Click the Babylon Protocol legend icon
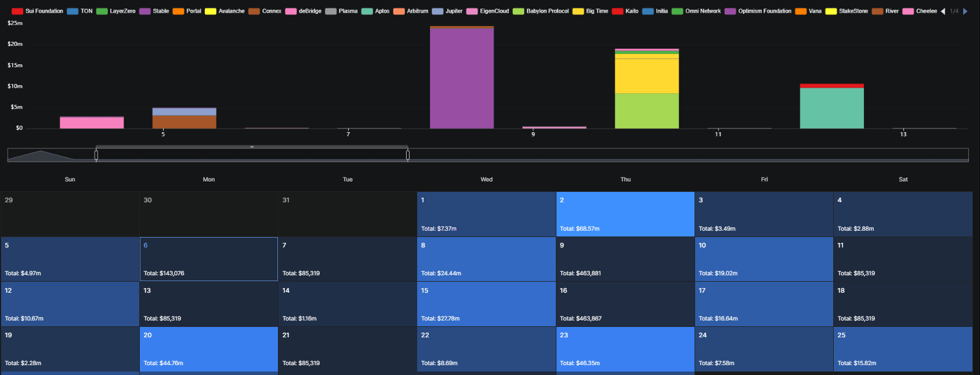Screen dimensions: 980x375 [518, 11]
